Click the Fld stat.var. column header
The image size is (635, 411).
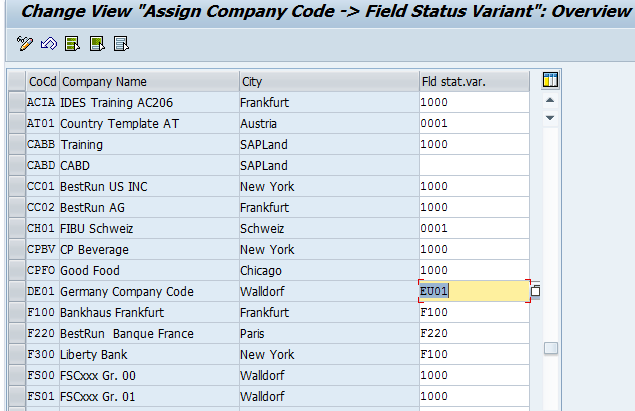(474, 81)
